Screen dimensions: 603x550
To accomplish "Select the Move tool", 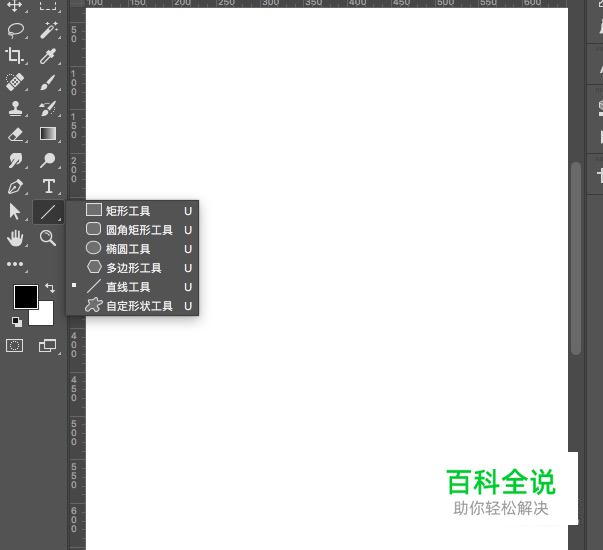I will click(15, 5).
